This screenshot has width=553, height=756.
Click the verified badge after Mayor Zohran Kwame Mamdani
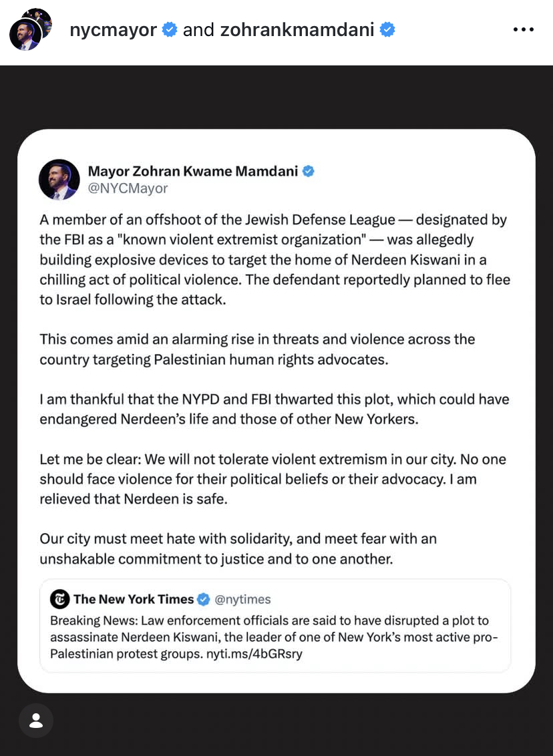308,171
